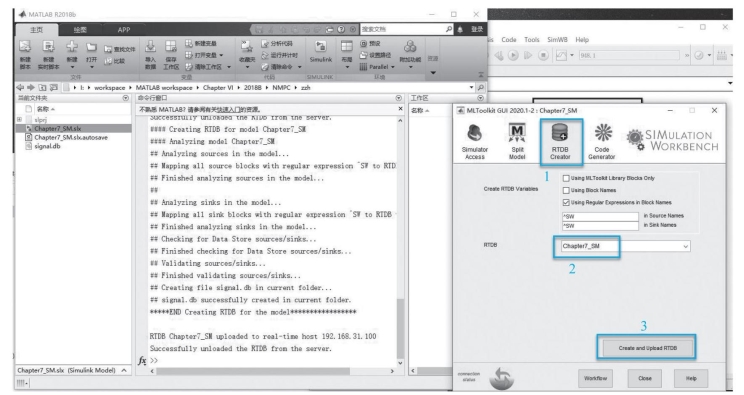Image resolution: width=744 pixels, height=395 pixels.
Task: Click the connection status refresh icon
Action: pos(502,378)
